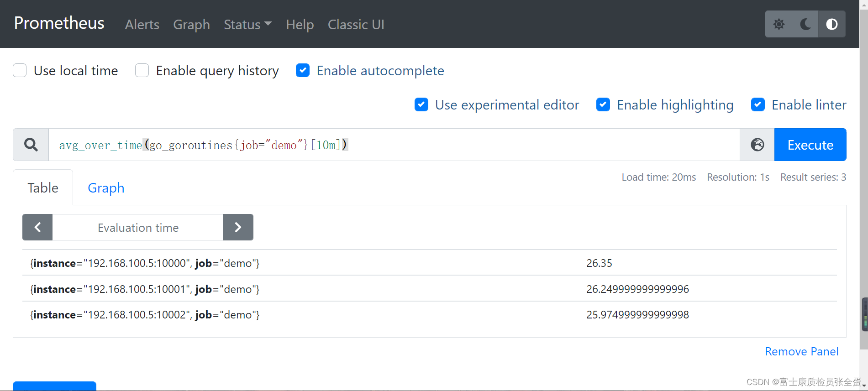The width and height of the screenshot is (868, 391).
Task: Select browser-preferred theme contrast icon
Action: pos(832,24)
